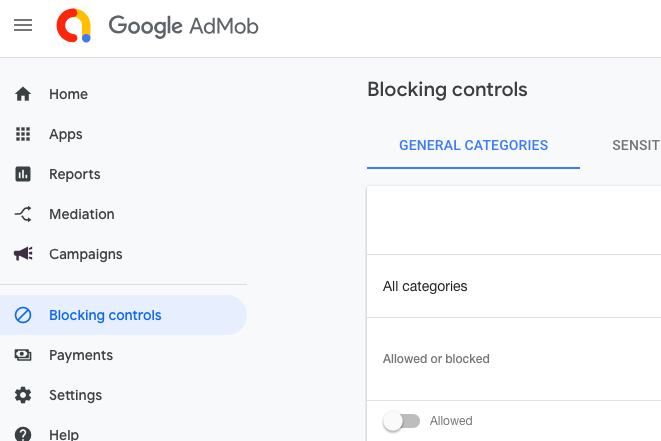Click the Campaigns megaphone icon

23,254
